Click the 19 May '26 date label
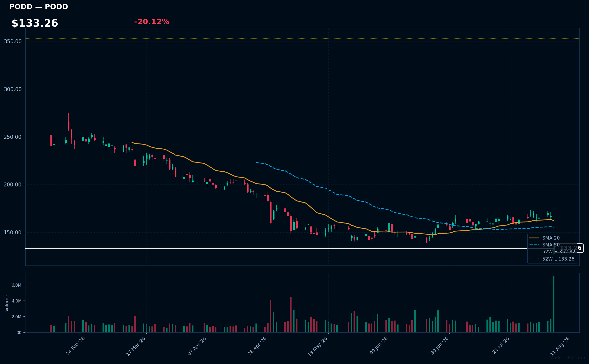 coord(317,346)
